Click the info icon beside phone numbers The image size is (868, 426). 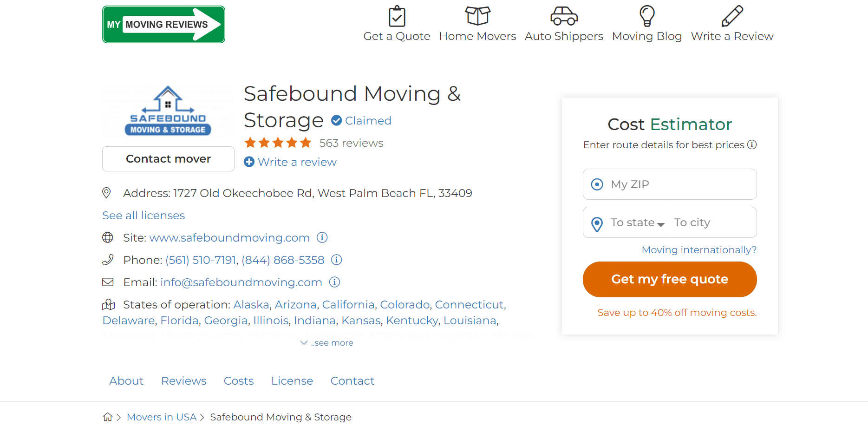pos(336,260)
